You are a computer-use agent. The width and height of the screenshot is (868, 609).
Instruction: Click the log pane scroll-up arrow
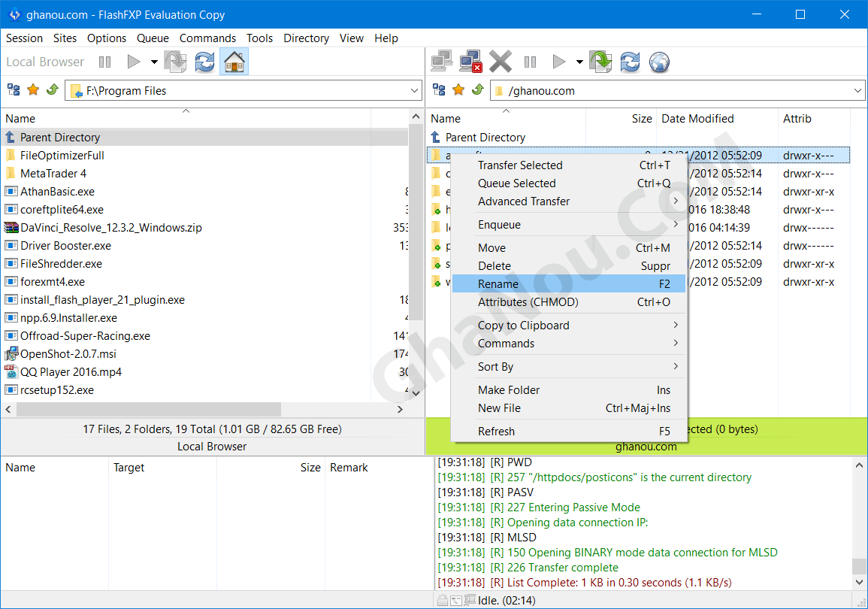coord(858,465)
